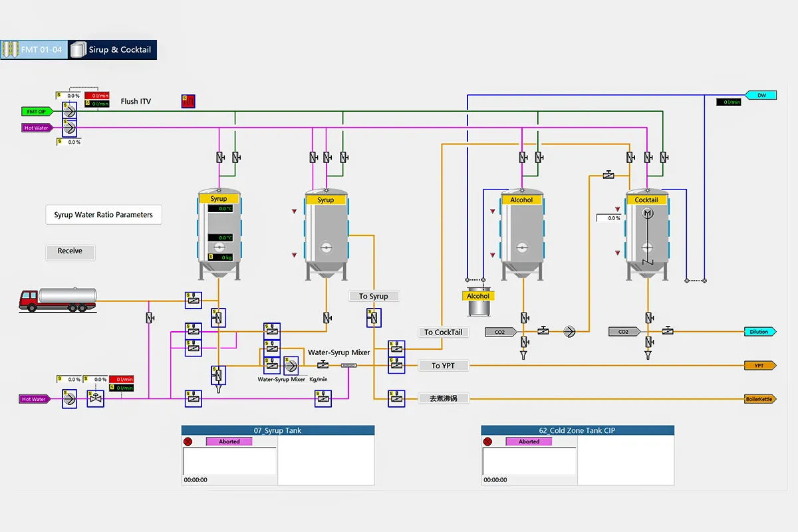Click the FMT CIP supply pump symbol
Image resolution: width=798 pixels, height=532 pixels.
point(70,112)
